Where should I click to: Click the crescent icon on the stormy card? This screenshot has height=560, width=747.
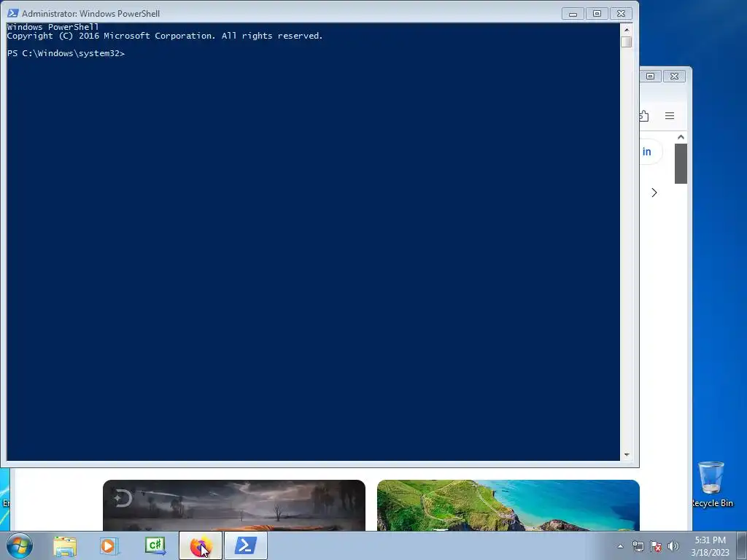click(123, 498)
